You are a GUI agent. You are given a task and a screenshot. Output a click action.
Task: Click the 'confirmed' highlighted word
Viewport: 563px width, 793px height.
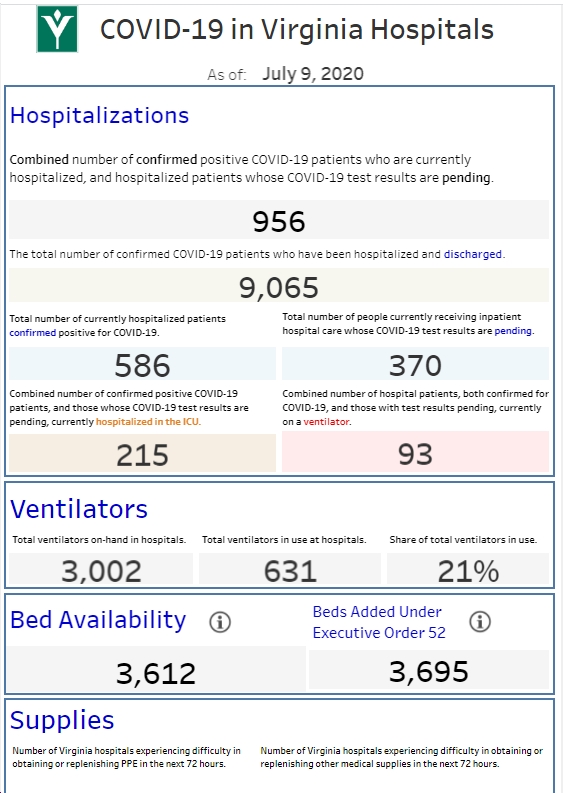pos(32,333)
